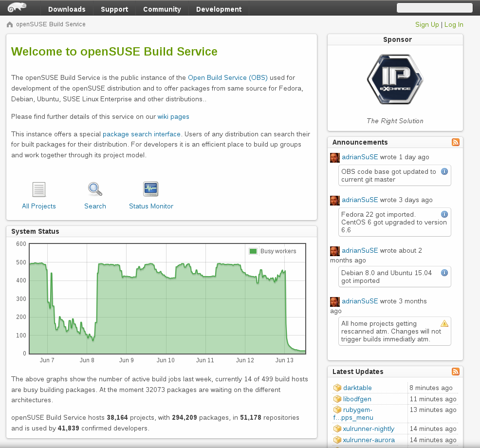Click info icon on Debian 8.0 announcement

pyautogui.click(x=444, y=273)
